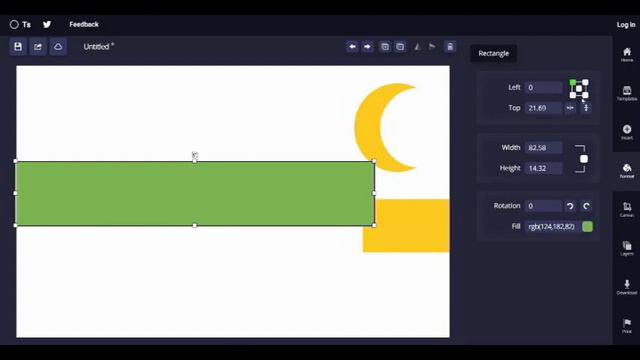
Task: Click the triangle flip icon in toolbar
Action: (417, 47)
